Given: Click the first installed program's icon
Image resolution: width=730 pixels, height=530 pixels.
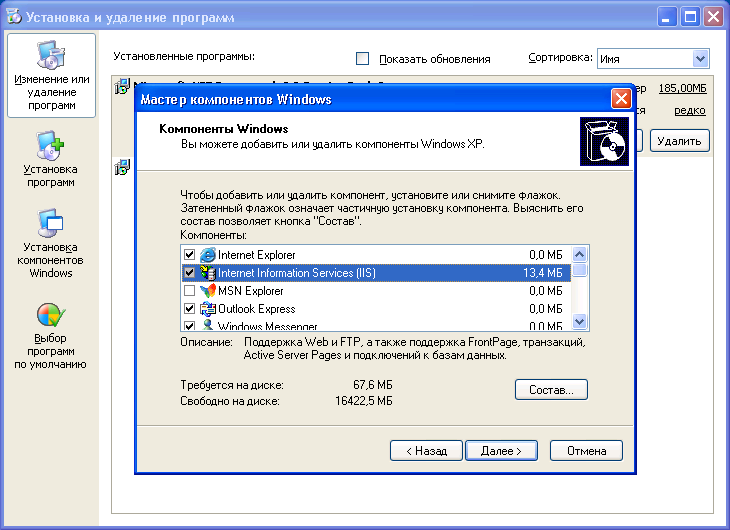Looking at the screenshot, I should point(122,86).
